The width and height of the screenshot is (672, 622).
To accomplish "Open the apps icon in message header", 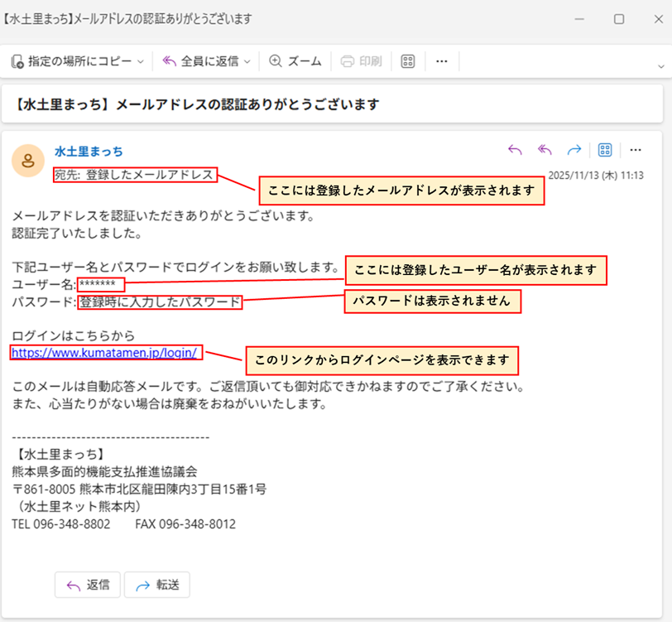I will [x=605, y=150].
